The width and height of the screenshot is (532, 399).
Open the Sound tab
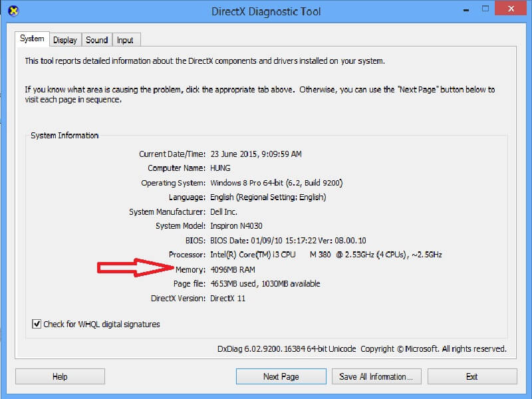pyautogui.click(x=96, y=40)
